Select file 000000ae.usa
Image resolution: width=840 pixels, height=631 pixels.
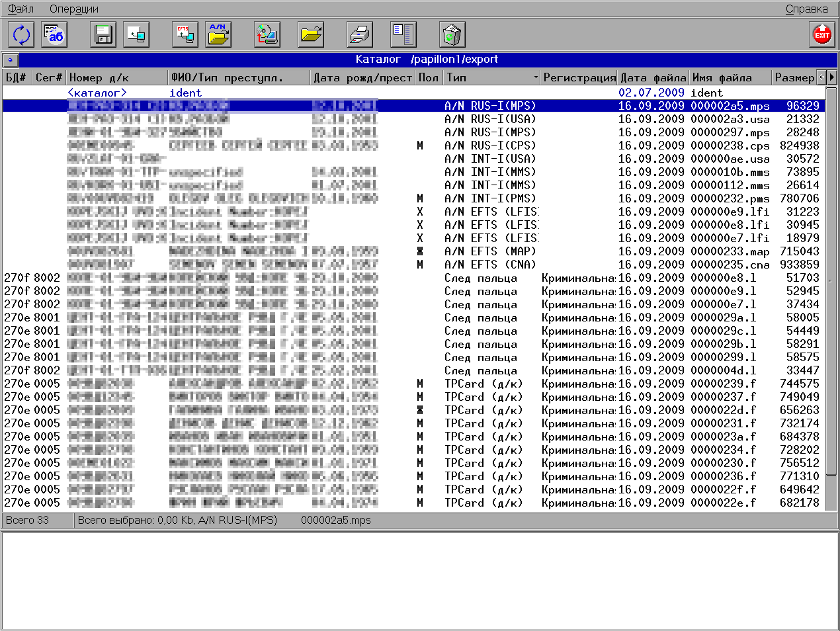(414, 159)
